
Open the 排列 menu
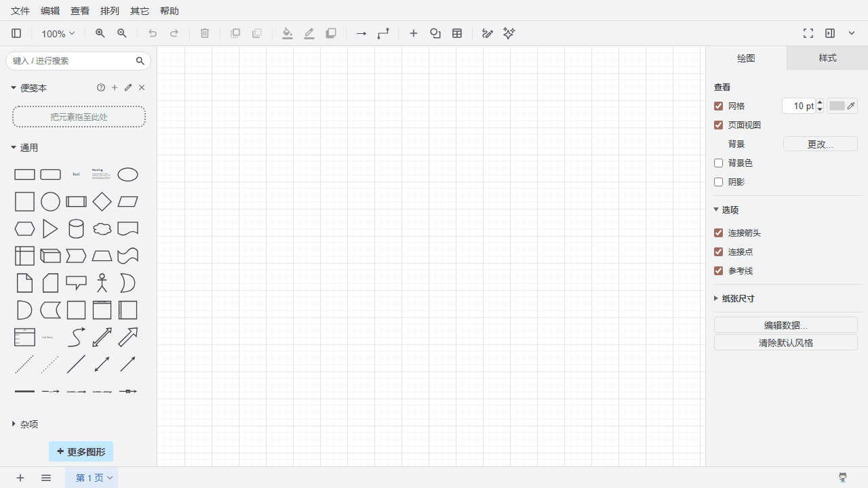(110, 11)
